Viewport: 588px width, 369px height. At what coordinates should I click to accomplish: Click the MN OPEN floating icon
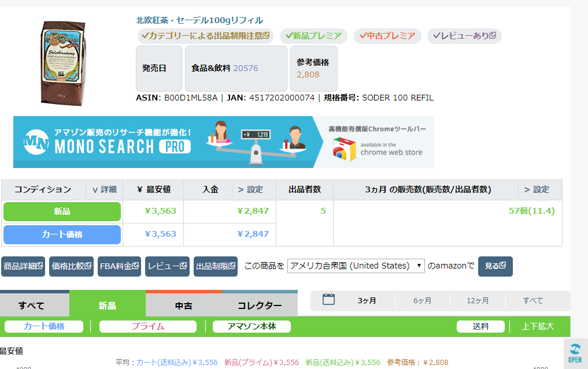point(575,353)
